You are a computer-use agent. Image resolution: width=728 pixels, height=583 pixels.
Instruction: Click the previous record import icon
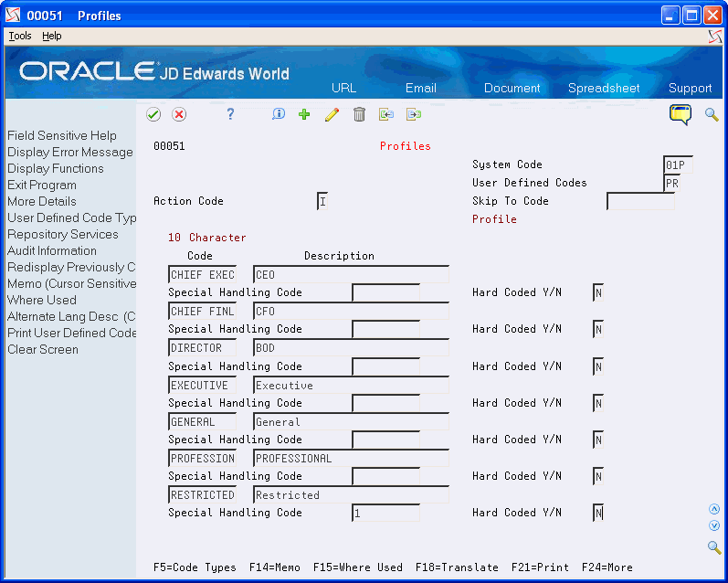386,114
